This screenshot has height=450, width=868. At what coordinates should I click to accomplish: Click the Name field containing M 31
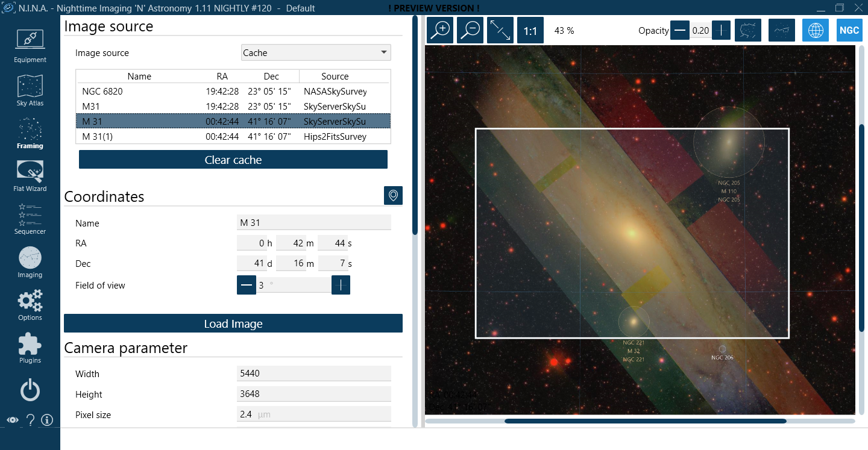click(314, 223)
